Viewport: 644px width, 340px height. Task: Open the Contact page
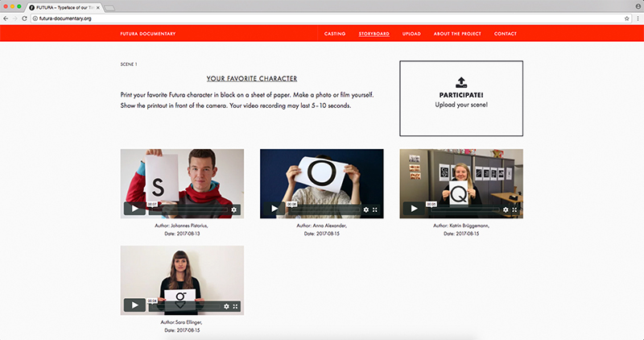(x=506, y=34)
